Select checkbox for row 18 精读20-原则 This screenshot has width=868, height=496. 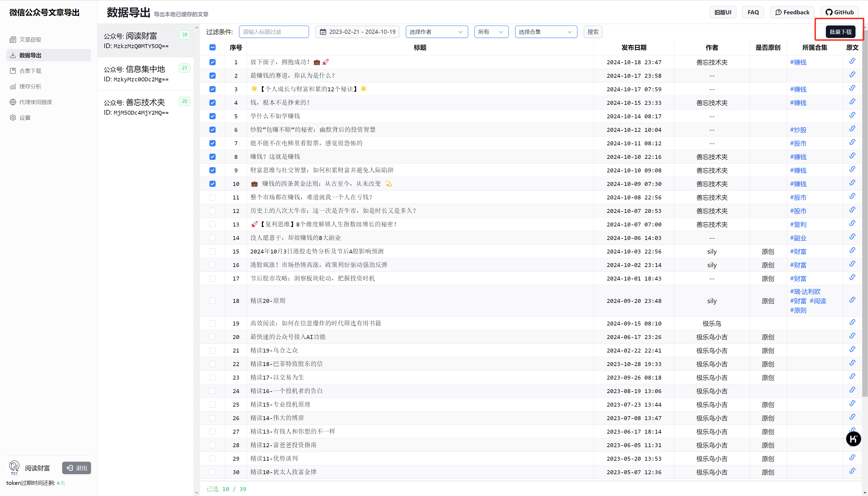tap(212, 301)
